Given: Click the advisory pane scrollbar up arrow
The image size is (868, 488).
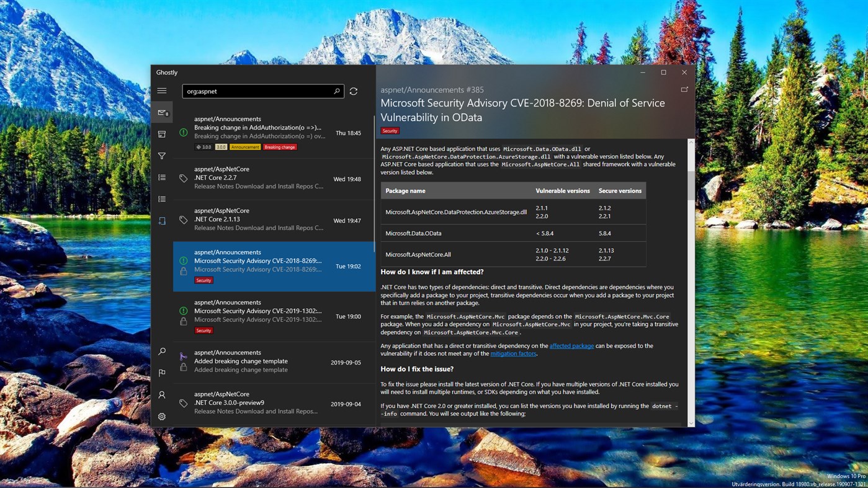Looking at the screenshot, I should pyautogui.click(x=691, y=143).
